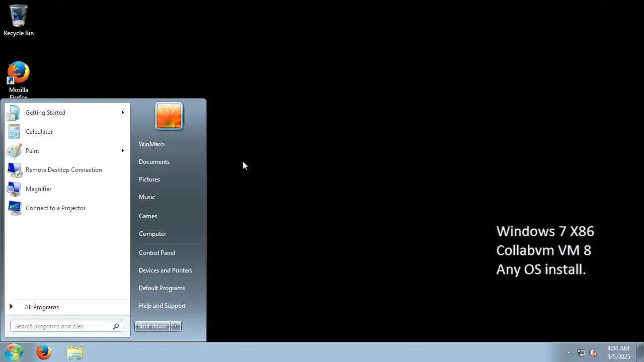Open the Getting Started icon
Image resolution: width=644 pixels, height=362 pixels.
click(x=14, y=113)
